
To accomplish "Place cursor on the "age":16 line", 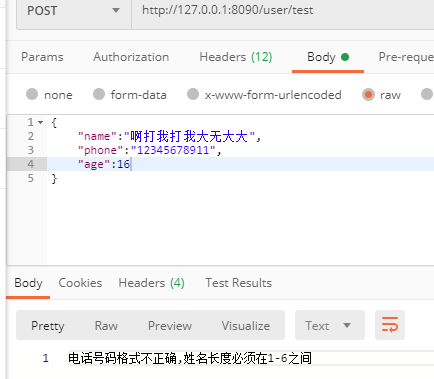I will coord(240,164).
